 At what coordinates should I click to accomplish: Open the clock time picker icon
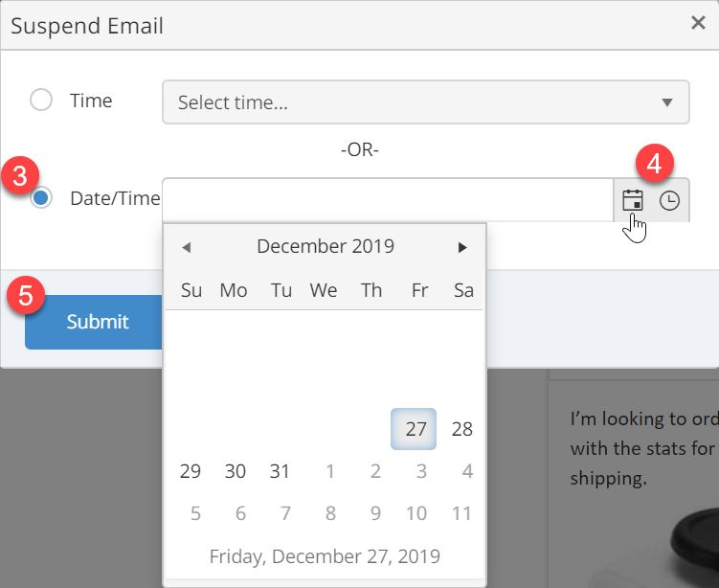(669, 201)
